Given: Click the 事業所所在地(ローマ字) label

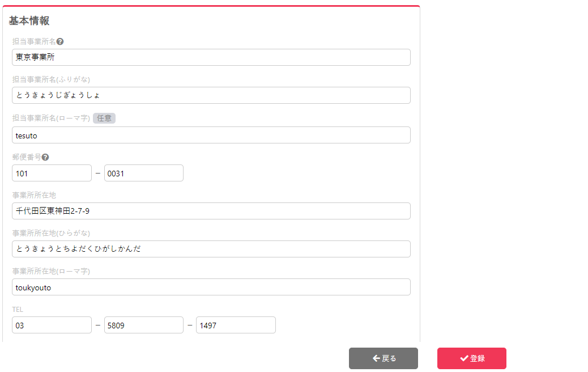Looking at the screenshot, I should click(x=51, y=271).
